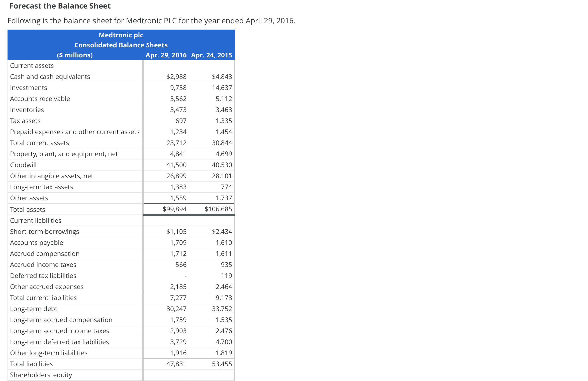Click the Consolidated Balance Sheets title
588x381 pixels.
click(121, 45)
